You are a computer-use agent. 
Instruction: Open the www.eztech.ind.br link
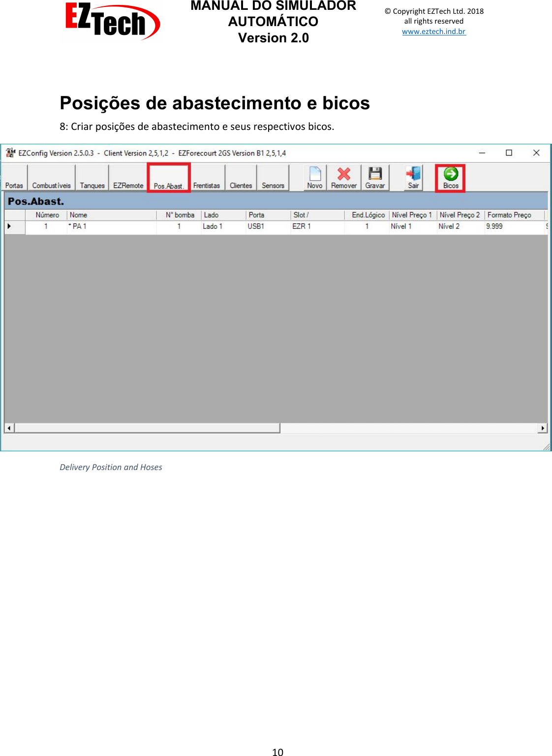click(434, 31)
